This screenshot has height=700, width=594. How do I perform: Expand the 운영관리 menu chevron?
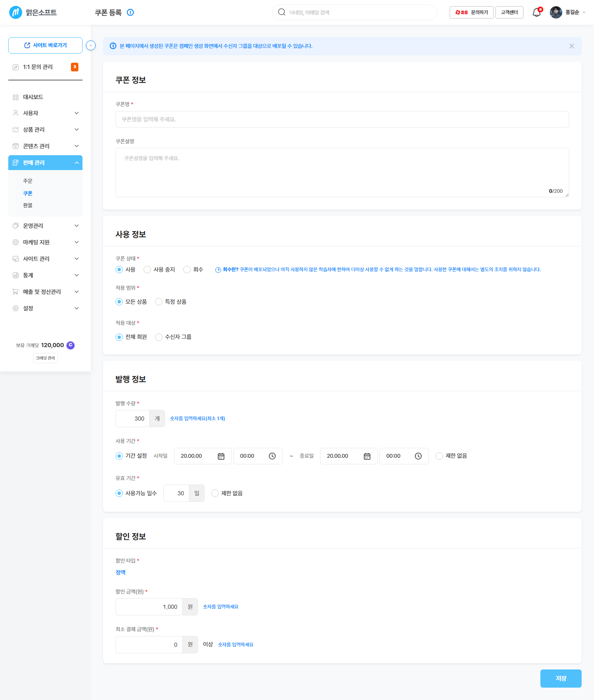pos(77,226)
